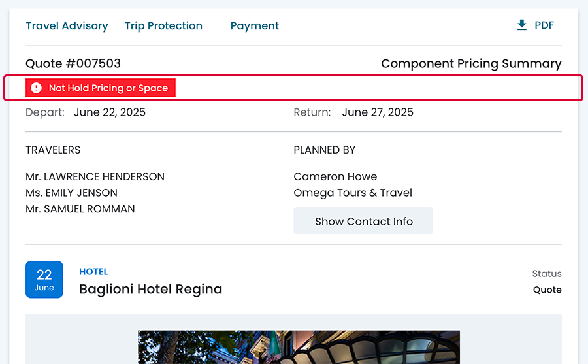The height and width of the screenshot is (364, 588).
Task: Click the June 22, 2025 departure date
Action: click(110, 112)
